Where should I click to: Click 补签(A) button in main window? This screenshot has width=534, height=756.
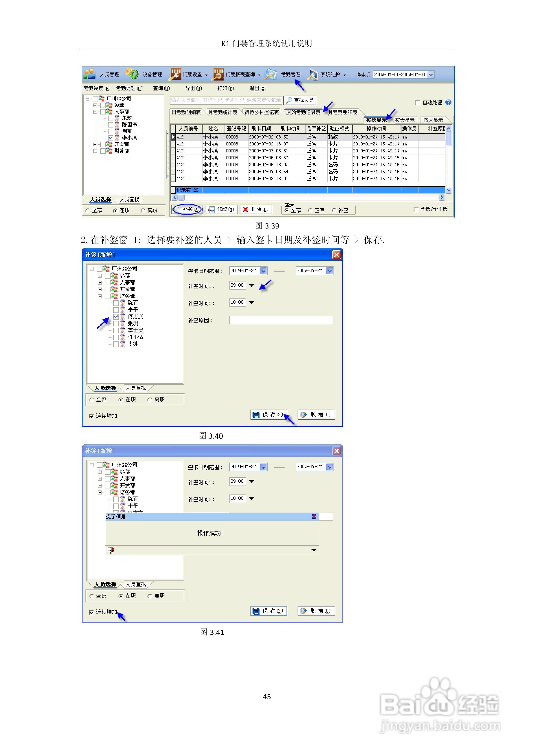pyautogui.click(x=187, y=209)
